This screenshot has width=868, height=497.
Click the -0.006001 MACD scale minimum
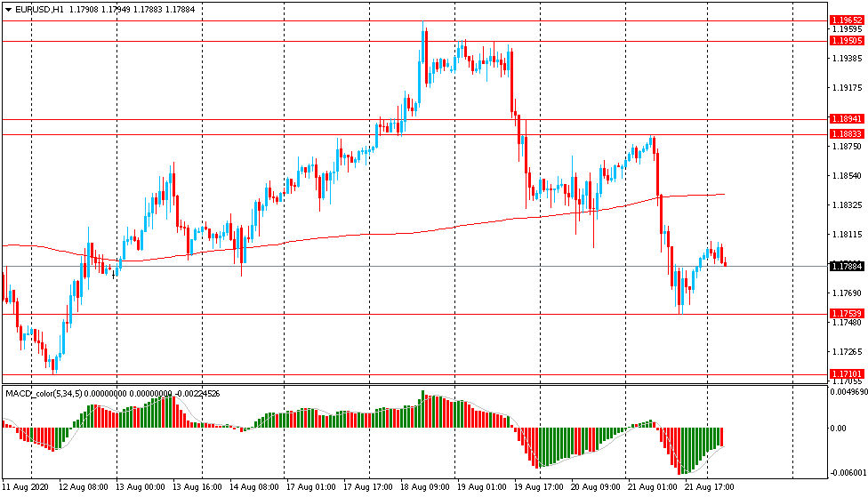tap(848, 473)
